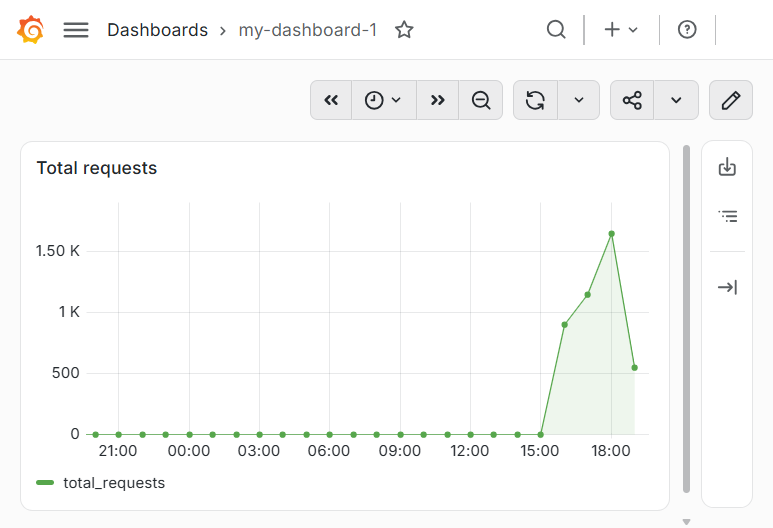This screenshot has width=773, height=528.
Task: Click the 15:00 x-axis label
Action: pos(540,451)
